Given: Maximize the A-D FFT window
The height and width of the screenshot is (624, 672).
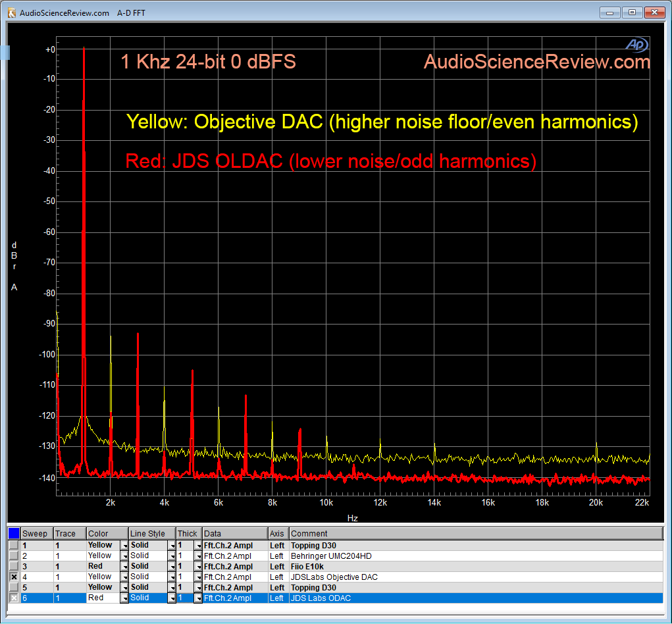Looking at the screenshot, I should (x=632, y=13).
